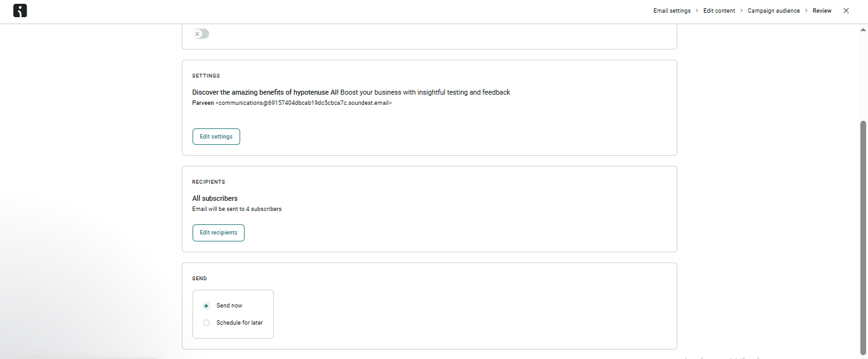
Task: Select the Review step in breadcrumb
Action: click(822, 11)
